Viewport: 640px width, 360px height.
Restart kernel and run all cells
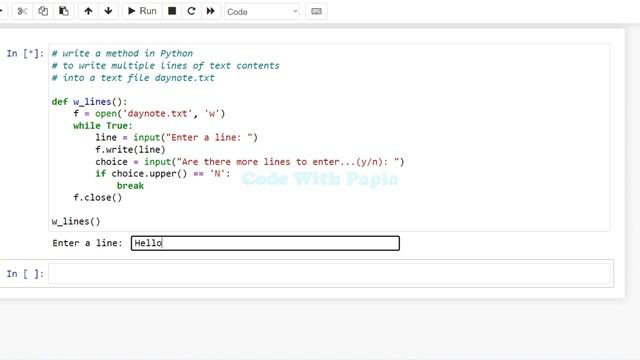coord(210,11)
